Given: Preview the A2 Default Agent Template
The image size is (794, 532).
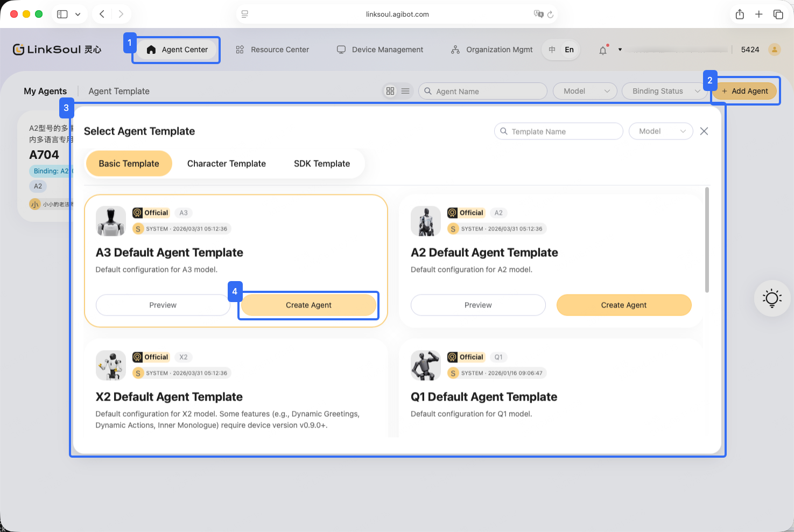Looking at the screenshot, I should coord(478,305).
